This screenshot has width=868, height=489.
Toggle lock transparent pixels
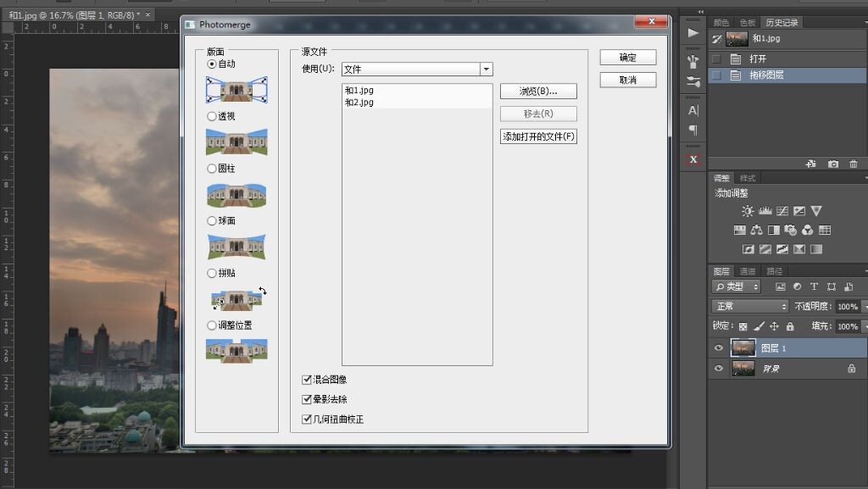click(x=743, y=326)
